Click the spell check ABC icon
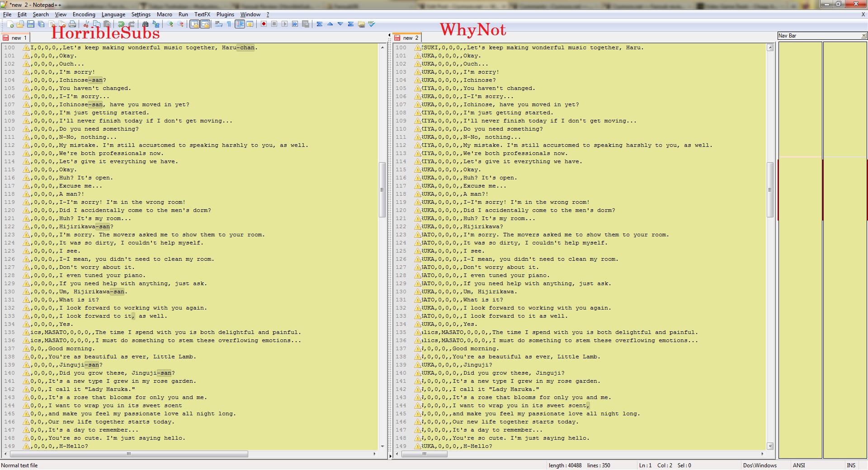 [x=372, y=24]
